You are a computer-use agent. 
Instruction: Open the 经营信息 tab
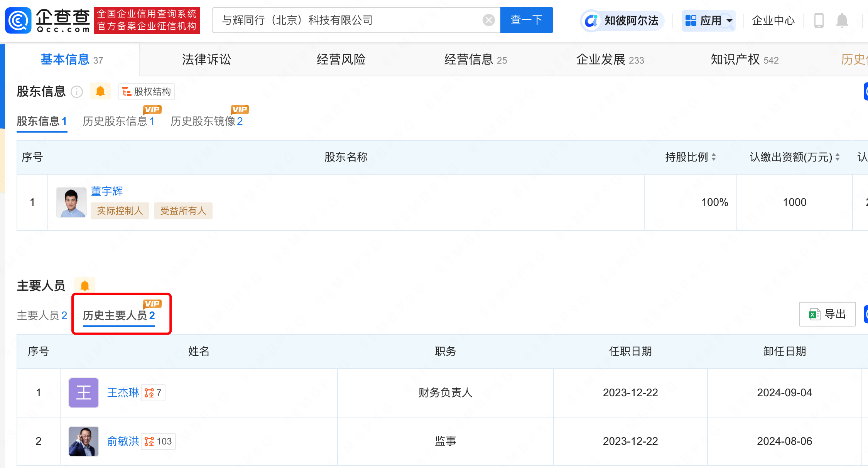(476, 59)
